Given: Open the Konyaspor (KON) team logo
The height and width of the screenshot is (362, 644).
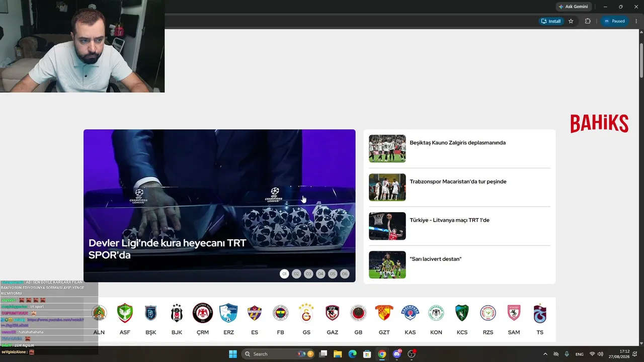Looking at the screenshot, I should coord(436,313).
